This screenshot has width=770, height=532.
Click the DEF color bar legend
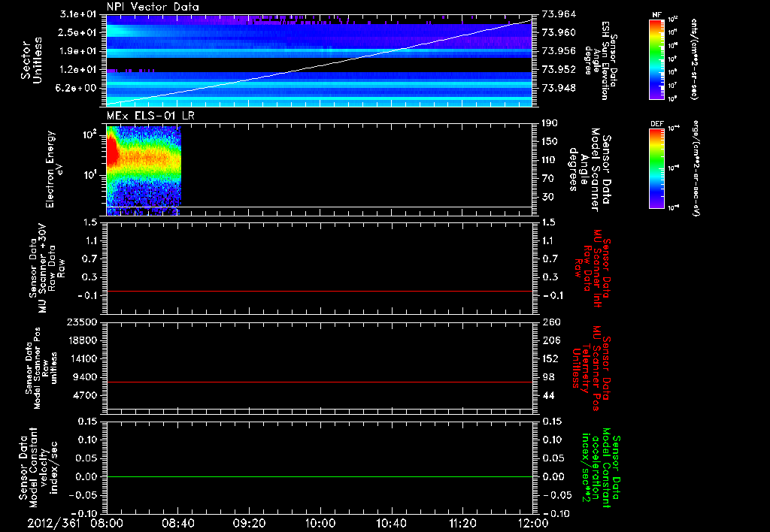point(657,168)
